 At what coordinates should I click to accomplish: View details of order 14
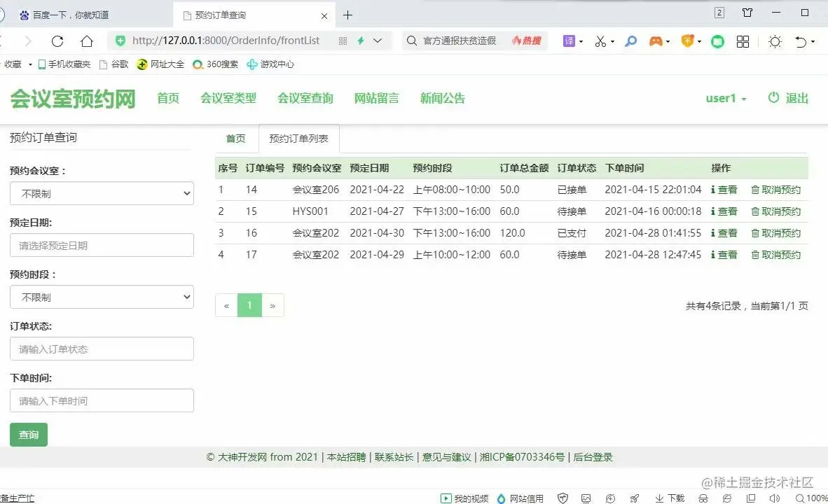(x=724, y=190)
